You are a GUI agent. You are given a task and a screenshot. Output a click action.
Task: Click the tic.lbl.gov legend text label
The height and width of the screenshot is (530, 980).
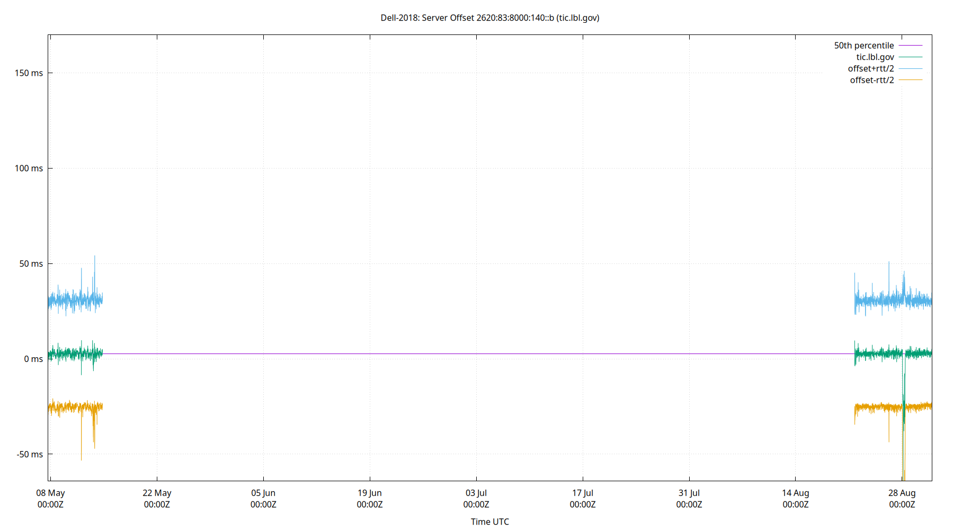pos(875,57)
